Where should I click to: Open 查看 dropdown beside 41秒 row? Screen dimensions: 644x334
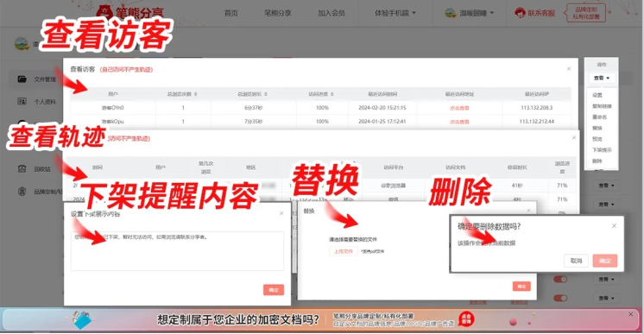[606, 186]
